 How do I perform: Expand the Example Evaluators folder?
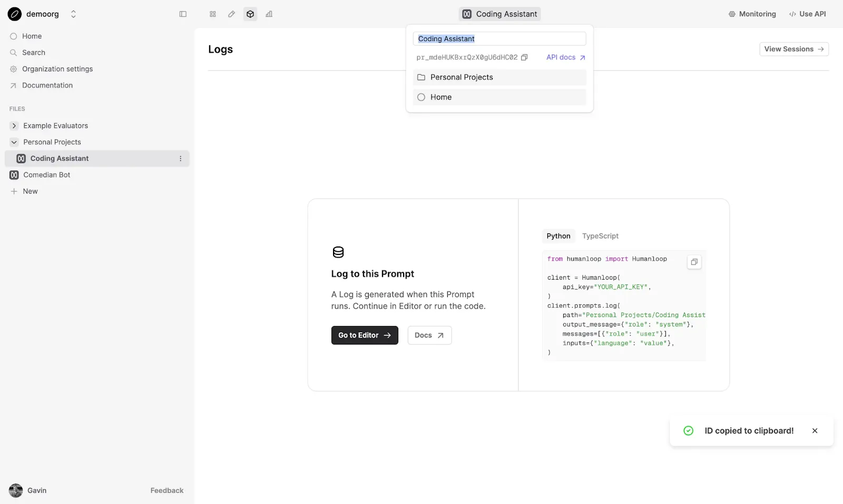[x=14, y=126]
